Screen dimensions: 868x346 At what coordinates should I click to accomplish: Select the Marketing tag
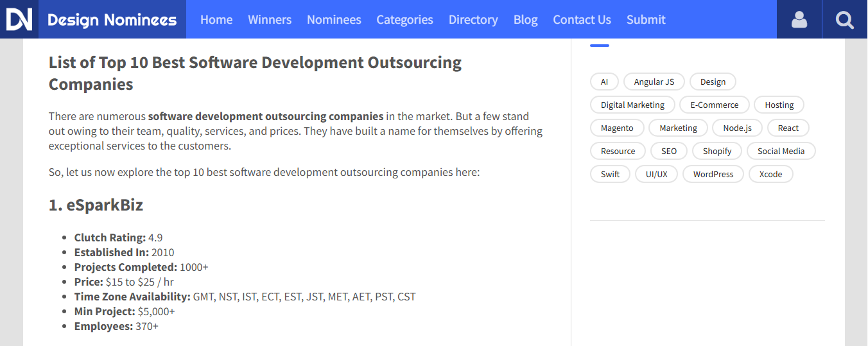[x=678, y=128]
